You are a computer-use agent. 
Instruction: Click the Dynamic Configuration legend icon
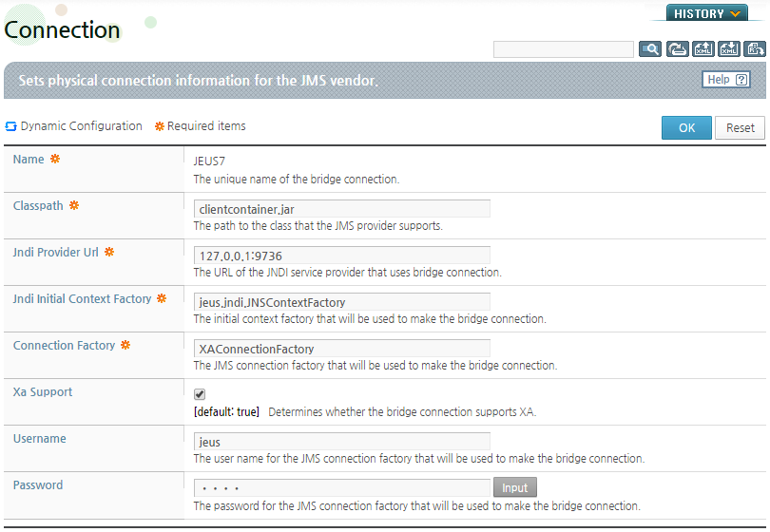coord(10,126)
